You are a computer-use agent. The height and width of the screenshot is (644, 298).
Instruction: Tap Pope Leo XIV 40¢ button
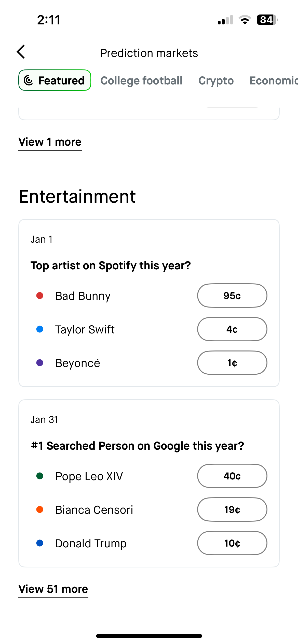[x=232, y=476]
